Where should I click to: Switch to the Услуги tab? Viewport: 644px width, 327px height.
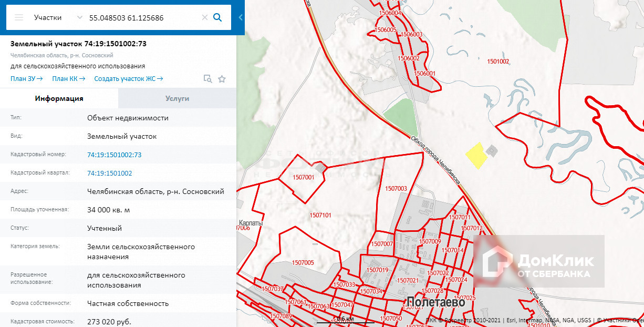click(x=177, y=98)
